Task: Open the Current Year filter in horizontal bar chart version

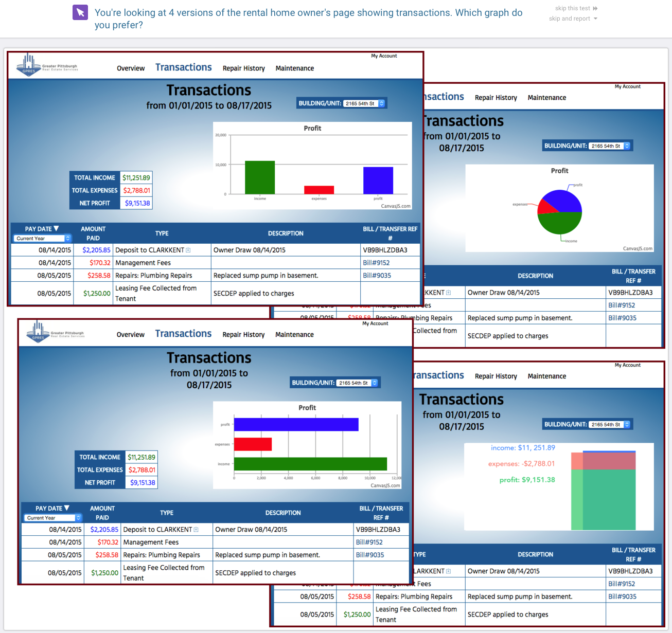Action: pos(53,518)
